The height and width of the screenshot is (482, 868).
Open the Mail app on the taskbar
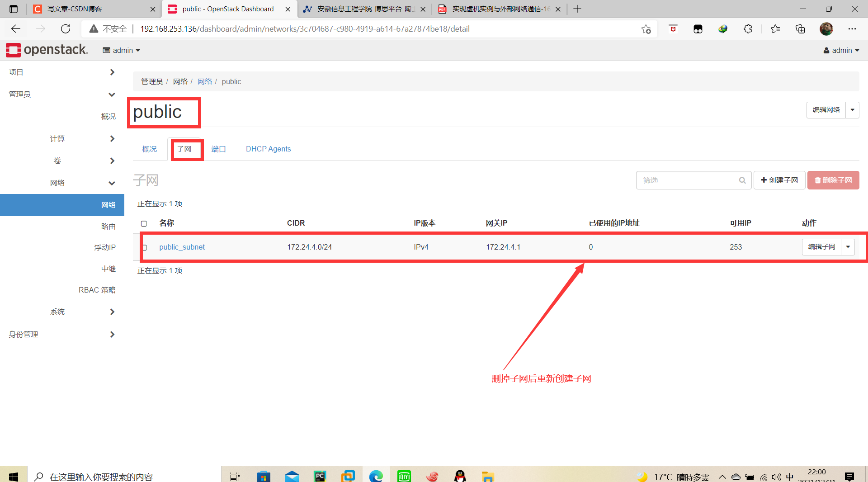coord(292,476)
